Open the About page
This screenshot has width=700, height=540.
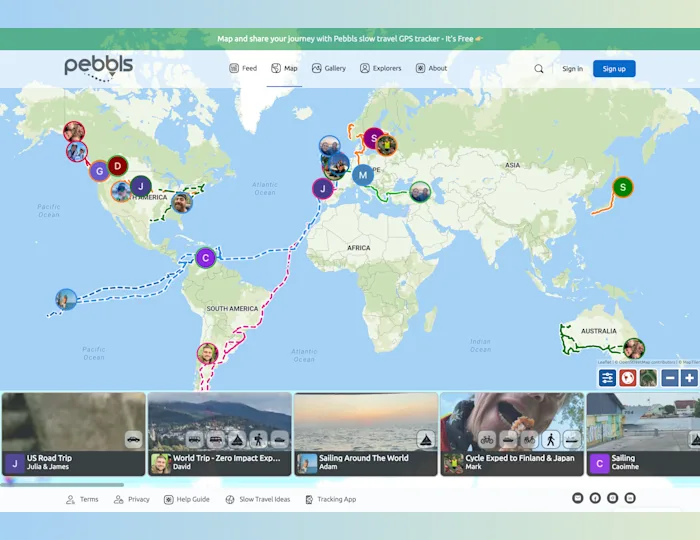tap(431, 68)
